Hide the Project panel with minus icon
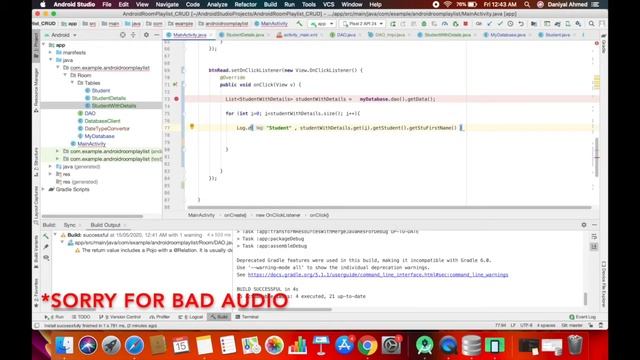The width and height of the screenshot is (640, 360). (x=157, y=35)
